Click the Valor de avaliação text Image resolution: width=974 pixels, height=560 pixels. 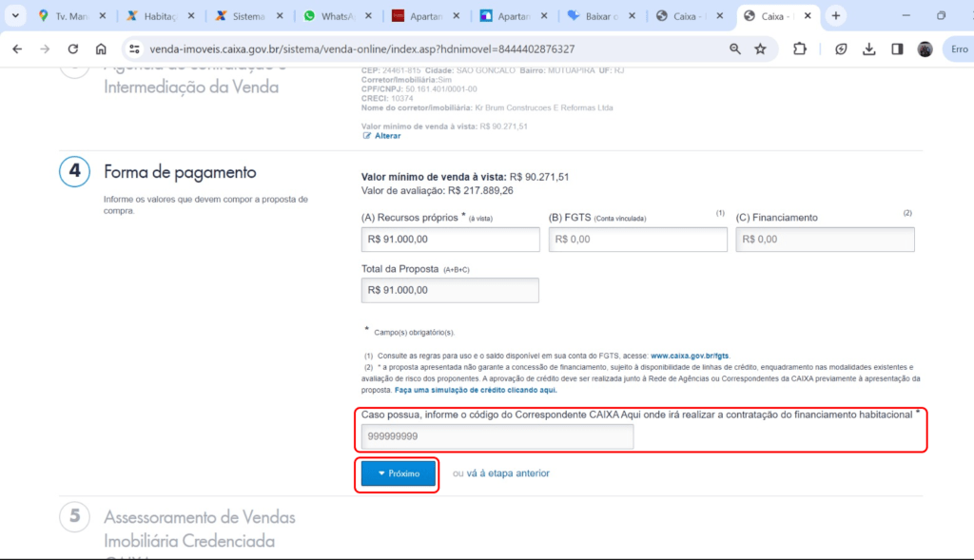438,190
